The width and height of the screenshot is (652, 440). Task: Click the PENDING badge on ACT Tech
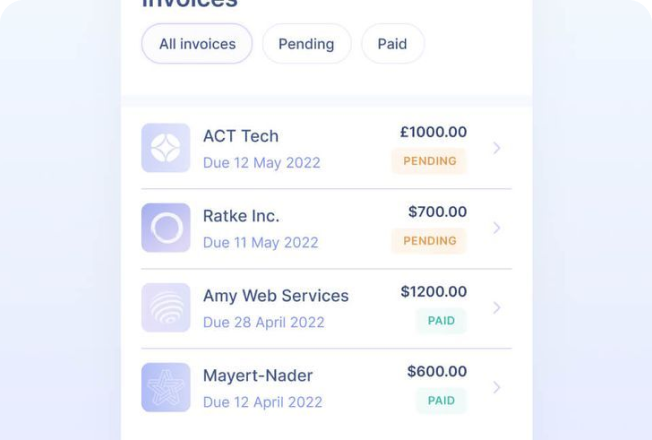point(429,161)
